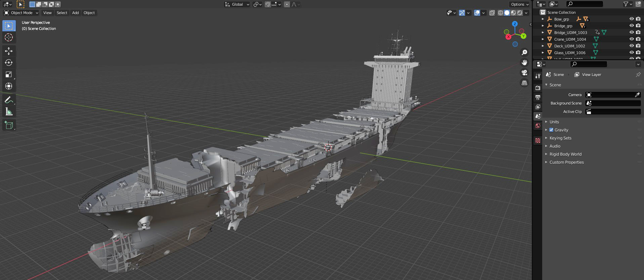Disable Glass_UDIM_1006 render camera icon

638,53
